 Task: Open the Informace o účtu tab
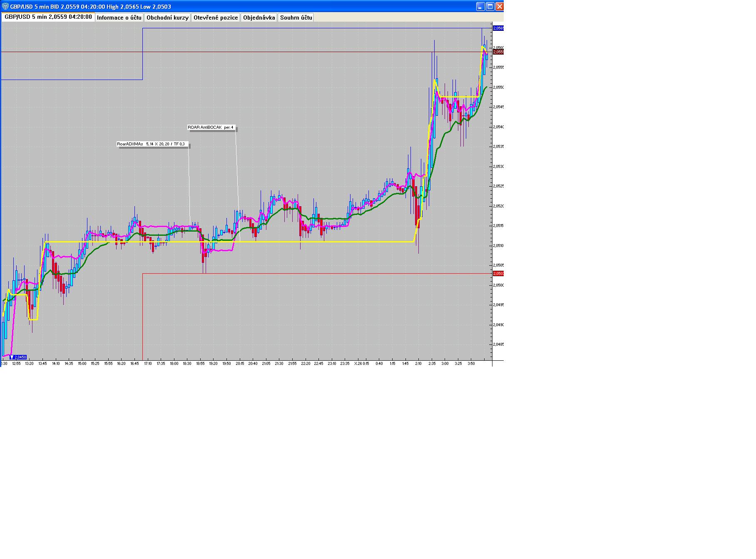coord(119,17)
